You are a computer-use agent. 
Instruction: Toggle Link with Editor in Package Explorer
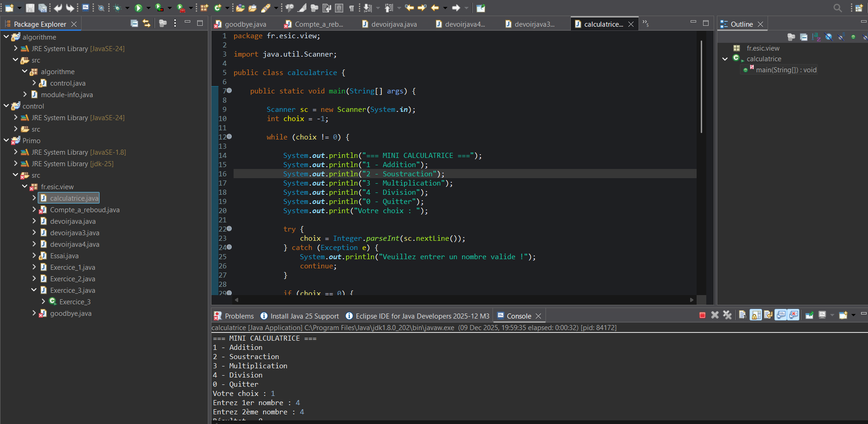pos(147,23)
